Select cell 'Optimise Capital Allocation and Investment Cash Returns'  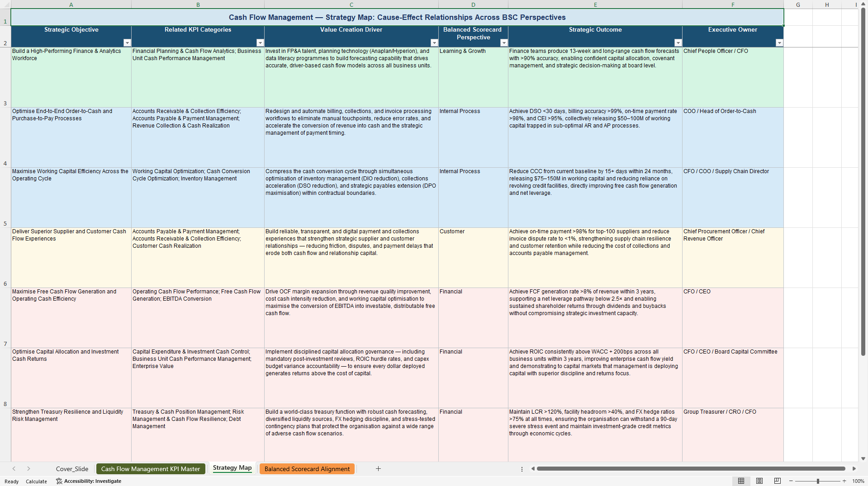pos(71,378)
